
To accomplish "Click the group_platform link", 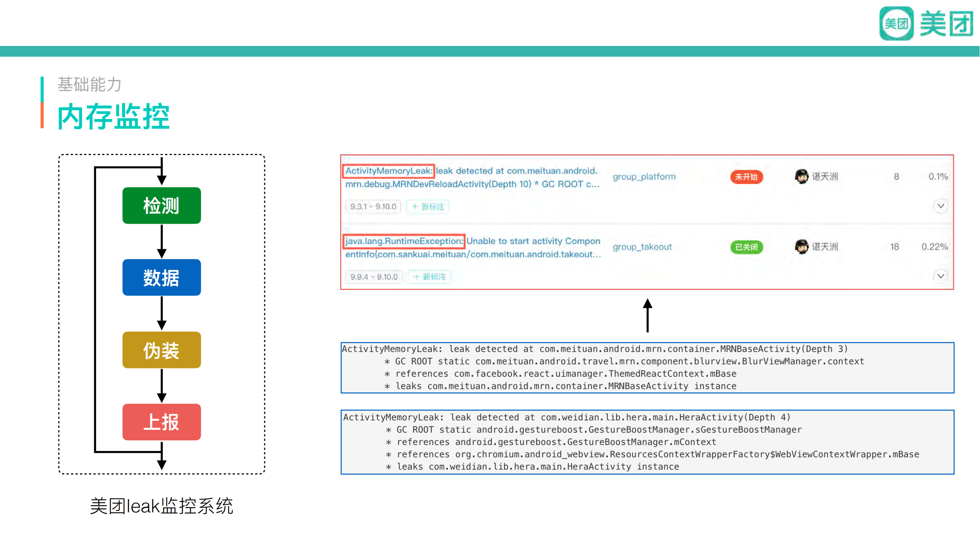I will pyautogui.click(x=644, y=177).
